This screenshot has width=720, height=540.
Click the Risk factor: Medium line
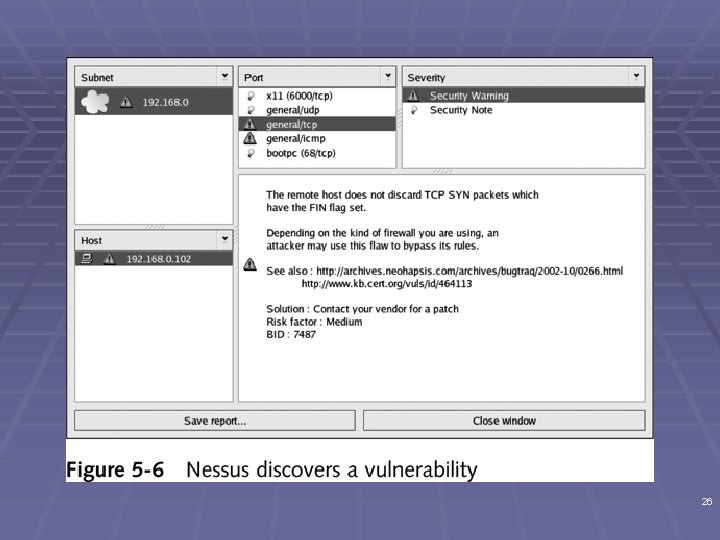pyautogui.click(x=314, y=322)
